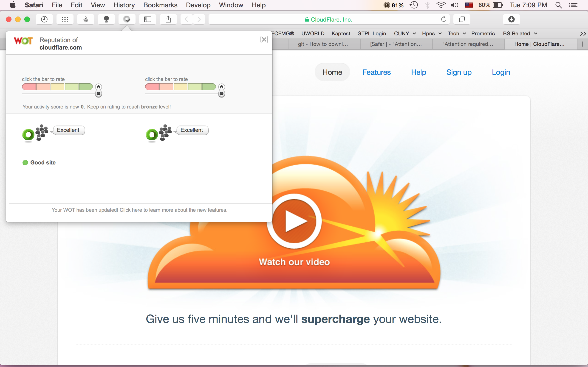Click the WOT updated features message
This screenshot has width=588, height=367.
point(139,210)
